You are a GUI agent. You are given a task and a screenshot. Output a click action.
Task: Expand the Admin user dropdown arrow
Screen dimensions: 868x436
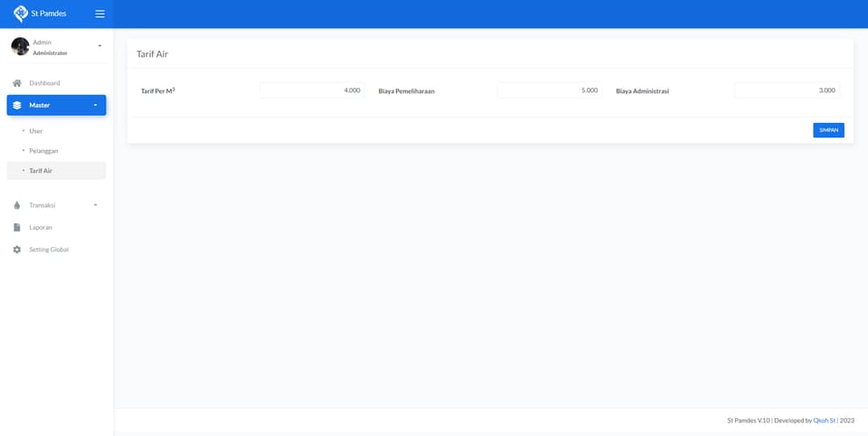click(x=99, y=46)
